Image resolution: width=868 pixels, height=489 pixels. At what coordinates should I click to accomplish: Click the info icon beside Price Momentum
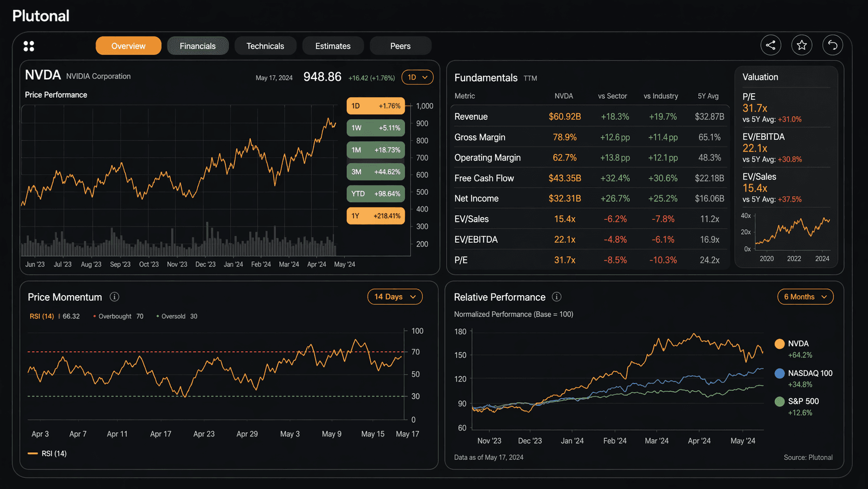pos(114,297)
